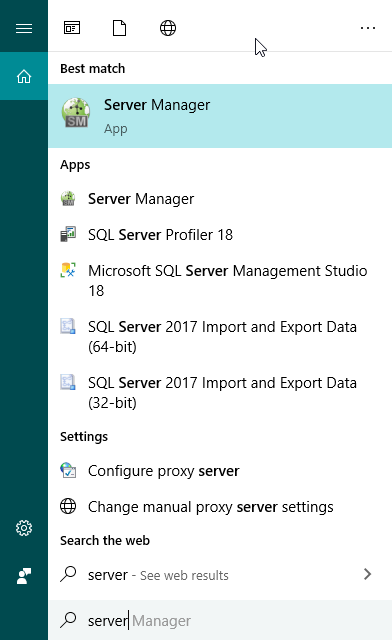
Task: Click magnifier icon beside web results
Action: tap(68, 573)
